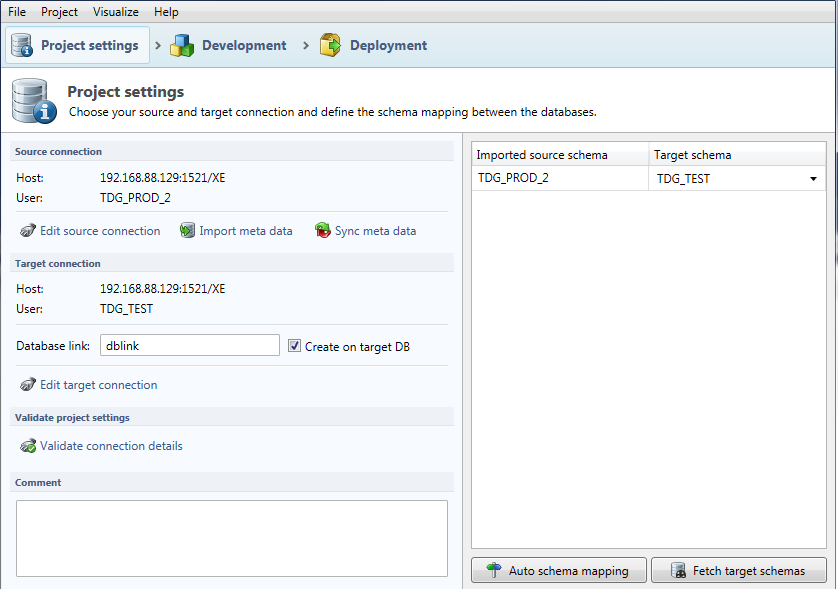Viewport: 838px width, 589px height.
Task: Click the Project settings database icon
Action: (x=23, y=45)
